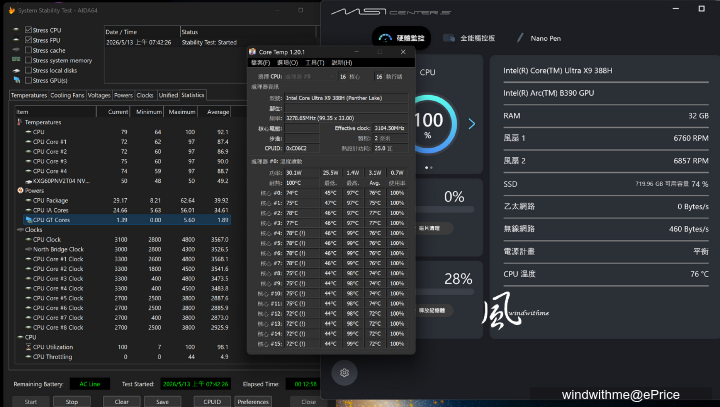Open MSI Center S settings gear
This screenshot has width=720, height=407.
(x=344, y=373)
